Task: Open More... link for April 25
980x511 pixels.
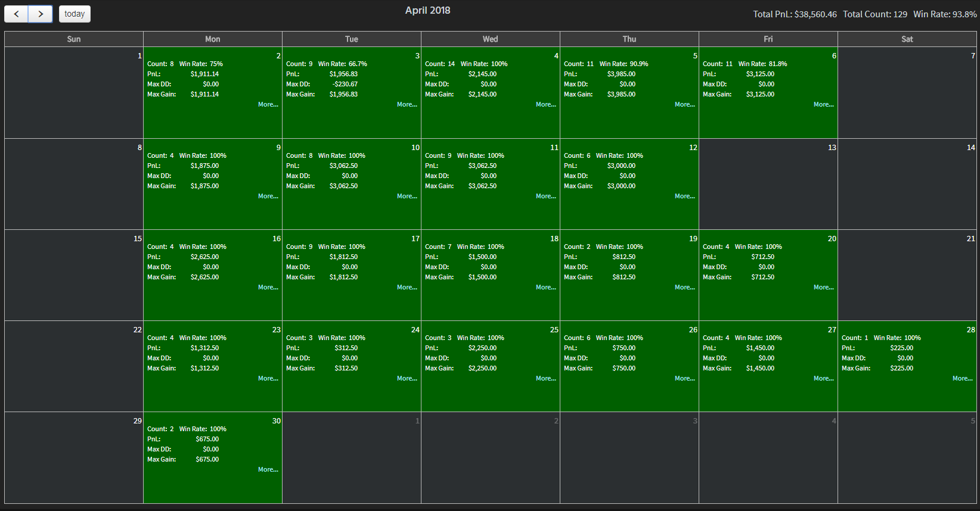Action: click(x=545, y=379)
